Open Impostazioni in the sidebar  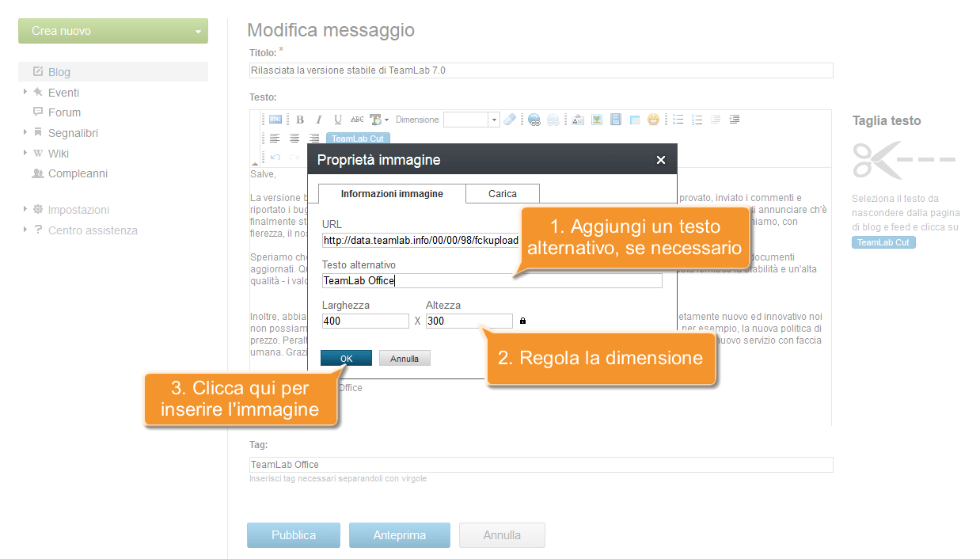tap(78, 210)
